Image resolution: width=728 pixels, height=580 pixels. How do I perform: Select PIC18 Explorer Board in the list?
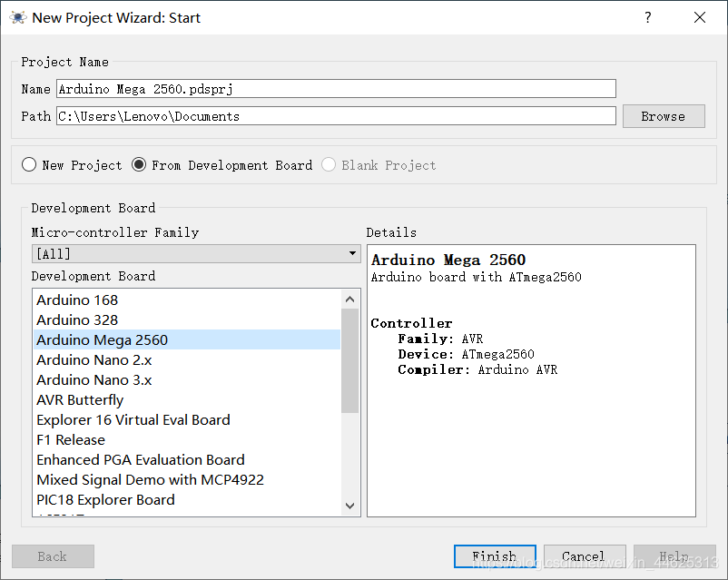[x=187, y=499]
